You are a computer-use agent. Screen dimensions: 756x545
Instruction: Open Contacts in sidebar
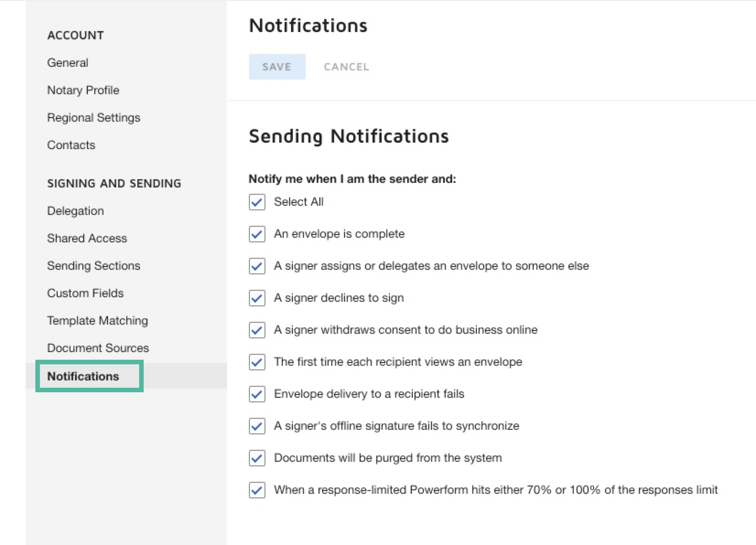[71, 145]
